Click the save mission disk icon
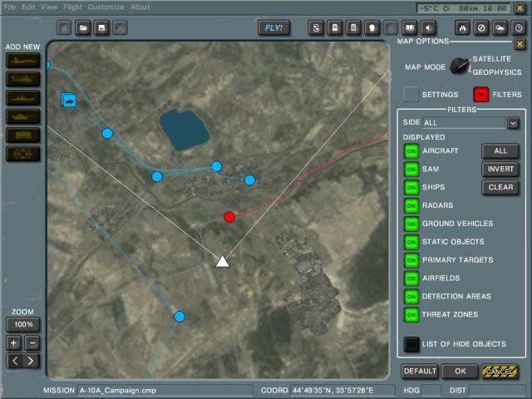Screen dimensions: 532x399 tap(101, 28)
